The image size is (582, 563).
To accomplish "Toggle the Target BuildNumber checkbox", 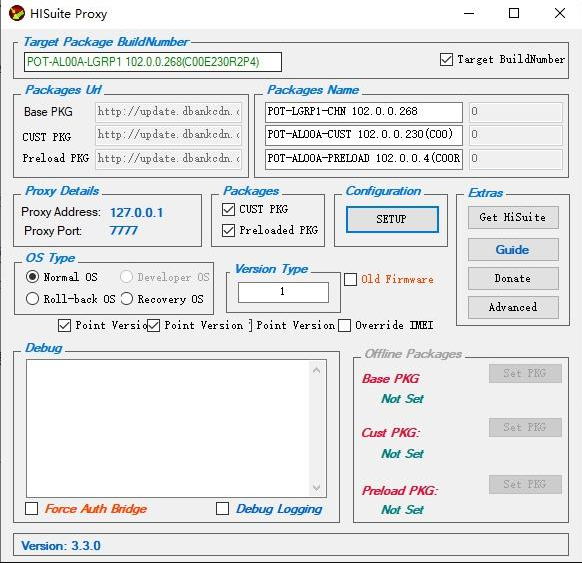I will coord(446,59).
